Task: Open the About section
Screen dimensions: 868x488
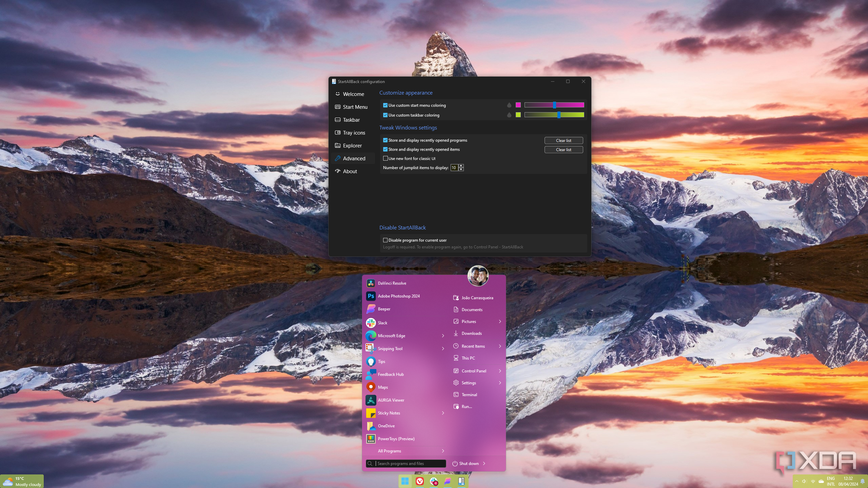Action: (350, 171)
